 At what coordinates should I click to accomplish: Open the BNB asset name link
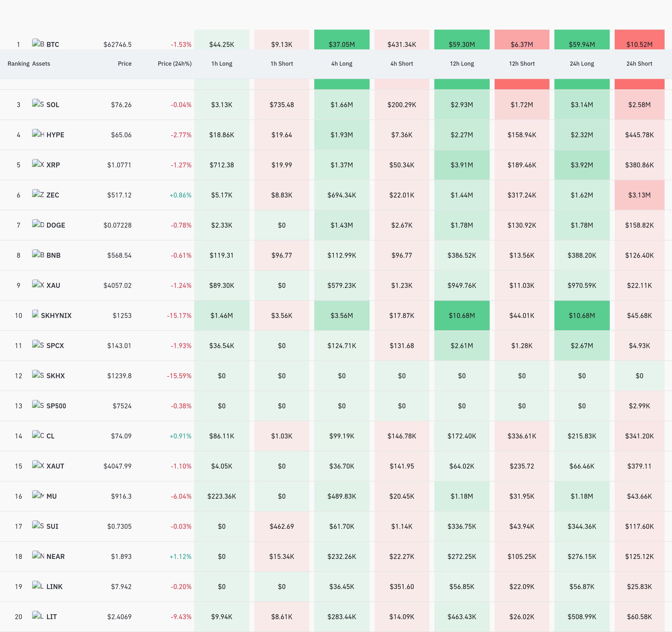tap(53, 255)
